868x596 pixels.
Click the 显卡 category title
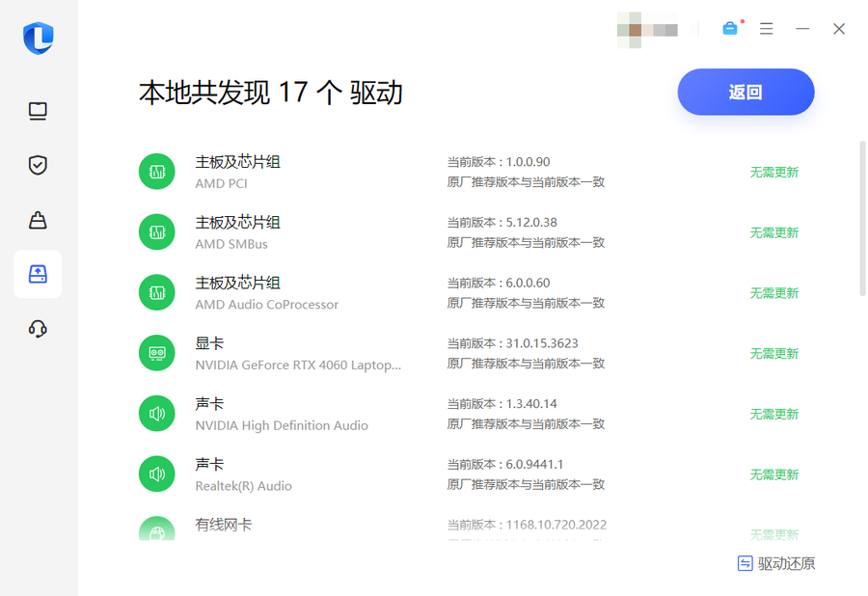(210, 343)
